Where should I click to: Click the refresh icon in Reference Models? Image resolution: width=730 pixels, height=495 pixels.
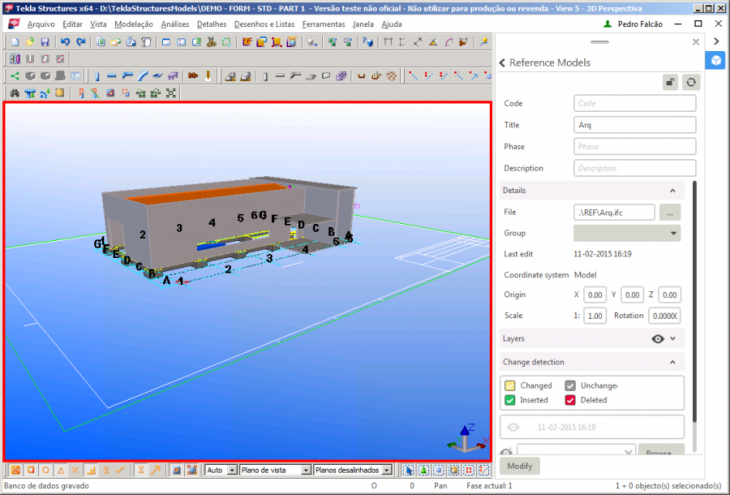pyautogui.click(x=689, y=83)
